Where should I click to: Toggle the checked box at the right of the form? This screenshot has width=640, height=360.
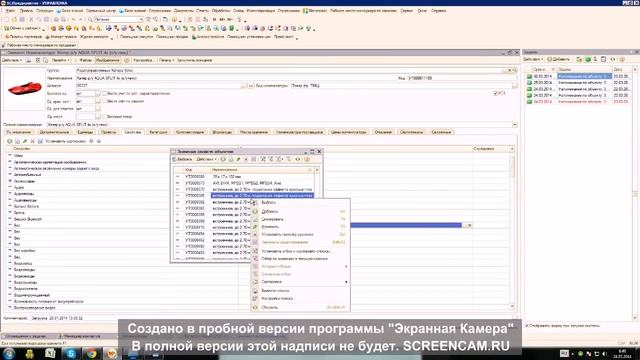pos(496,93)
